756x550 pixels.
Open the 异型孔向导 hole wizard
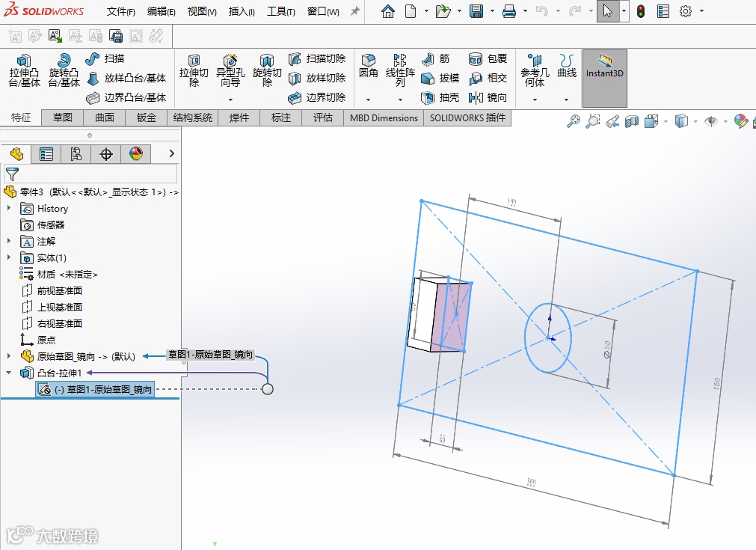pos(230,71)
